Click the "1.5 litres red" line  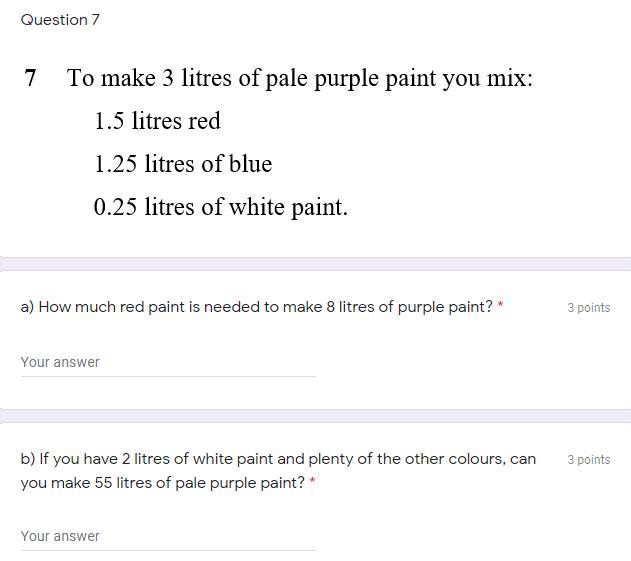[x=157, y=121]
